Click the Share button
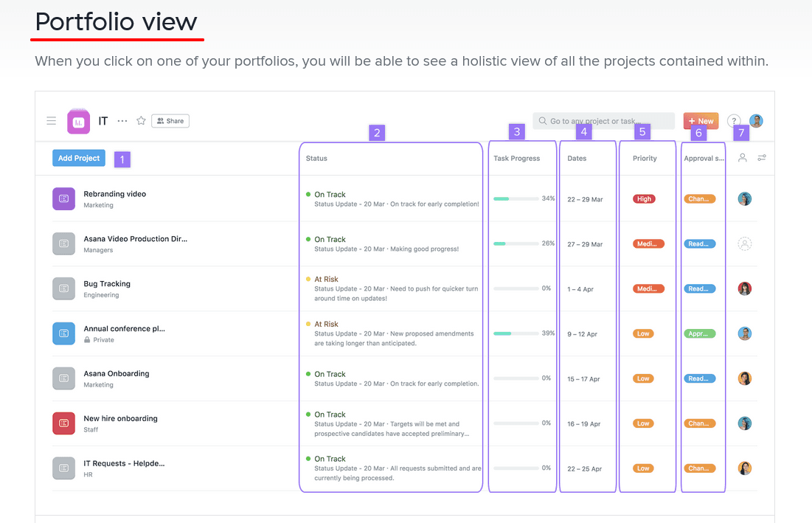 (170, 121)
